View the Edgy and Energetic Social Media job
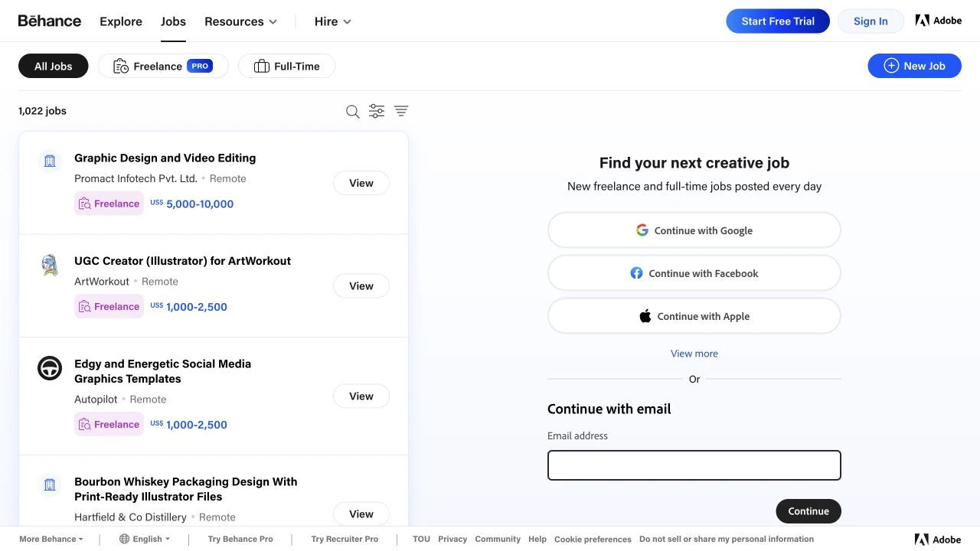This screenshot has width=980, height=551. pyautogui.click(x=361, y=396)
